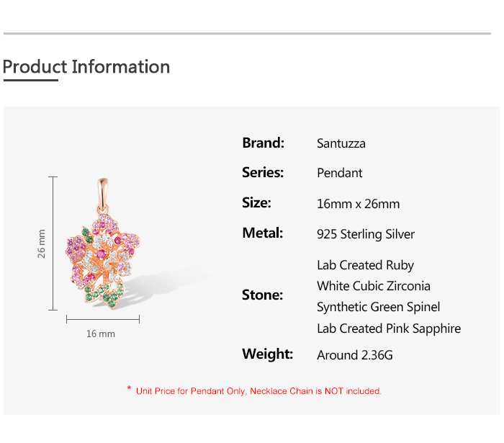504x443 pixels.
Task: Click the Brand label
Action: tap(264, 143)
